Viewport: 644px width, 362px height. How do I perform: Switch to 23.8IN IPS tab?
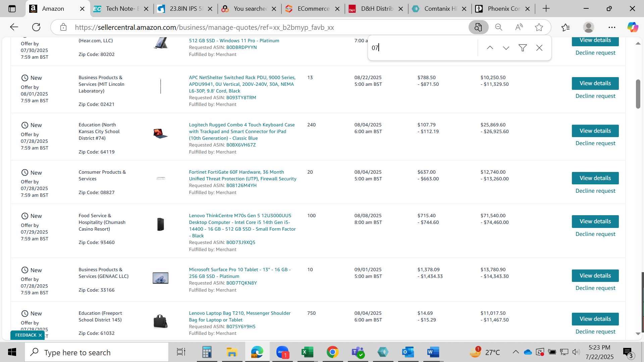click(x=185, y=9)
